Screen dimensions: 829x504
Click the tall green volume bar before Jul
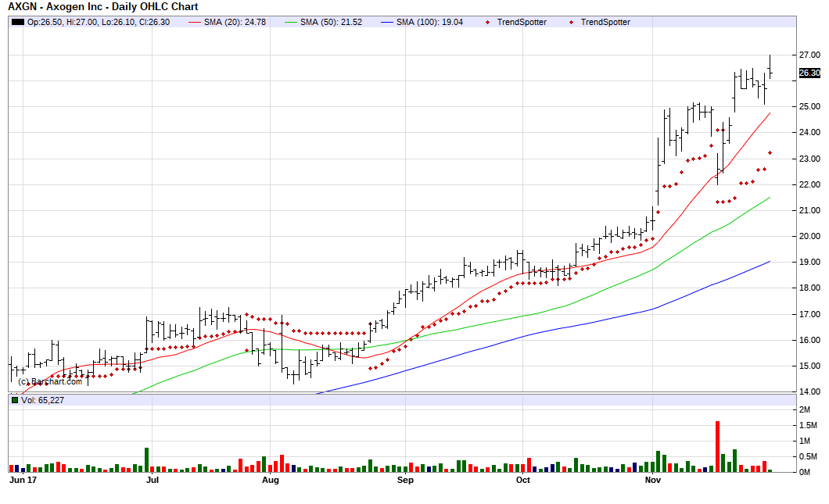(146, 459)
